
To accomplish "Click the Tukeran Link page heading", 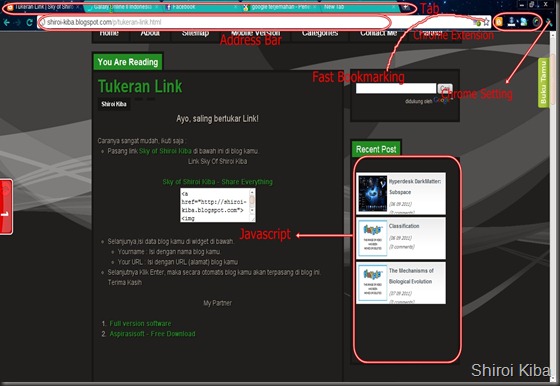I will [140, 86].
